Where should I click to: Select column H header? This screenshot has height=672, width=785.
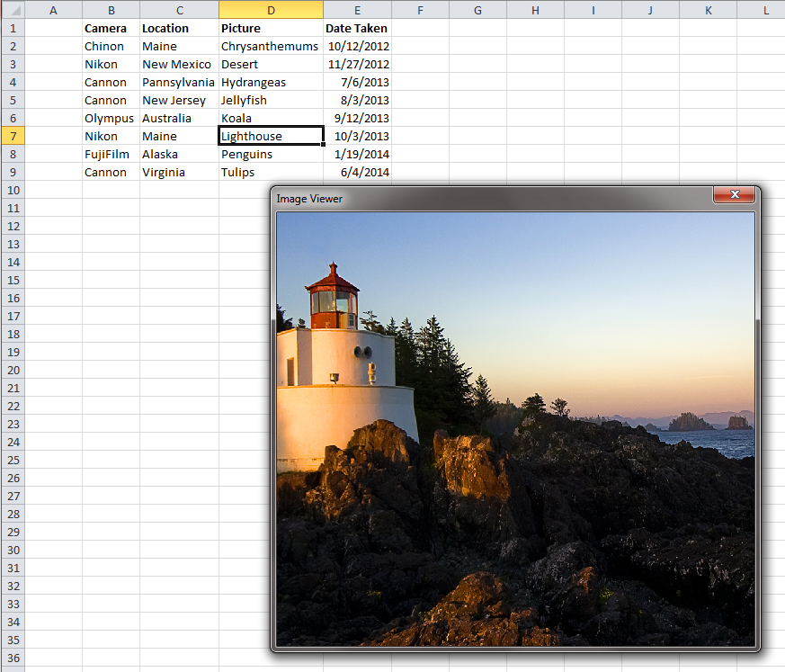536,10
